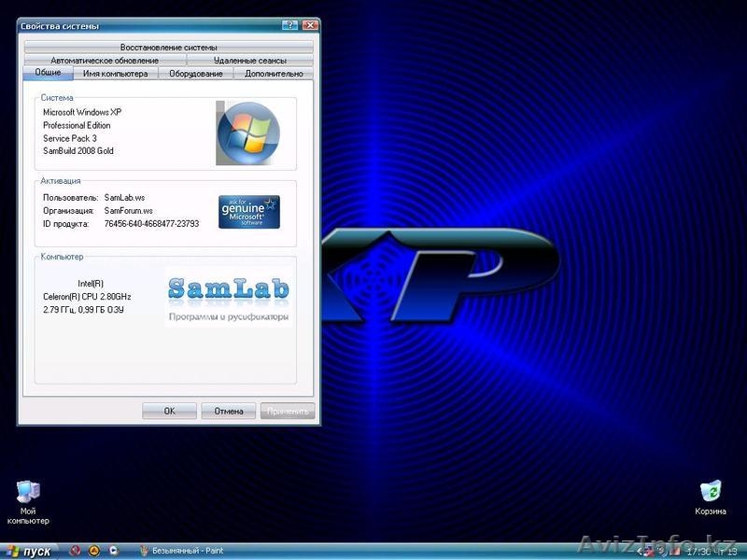Open the Корзина recycle bin icon
The height and width of the screenshot is (560, 747).
coord(711,492)
